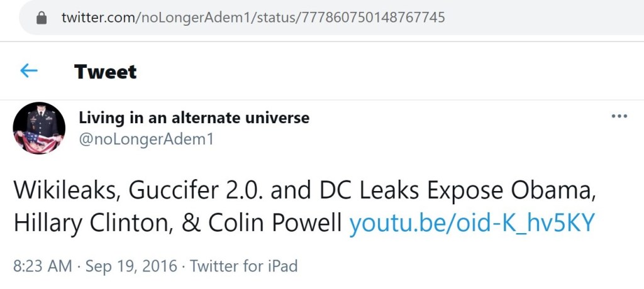Open the tweet's more options ellipsis
This screenshot has width=644, height=289.
(619, 117)
